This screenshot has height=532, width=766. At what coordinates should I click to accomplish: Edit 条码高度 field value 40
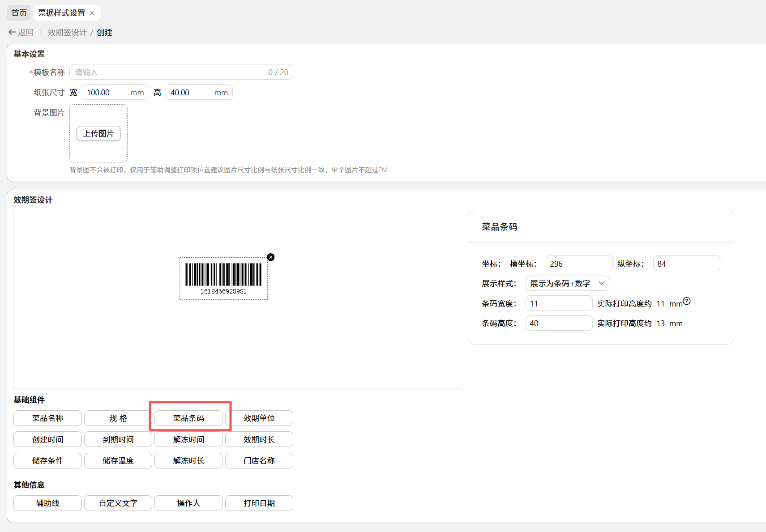tap(559, 323)
